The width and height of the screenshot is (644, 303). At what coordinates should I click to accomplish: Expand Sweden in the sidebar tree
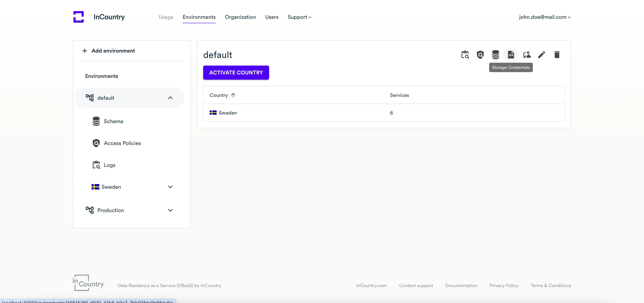170,187
